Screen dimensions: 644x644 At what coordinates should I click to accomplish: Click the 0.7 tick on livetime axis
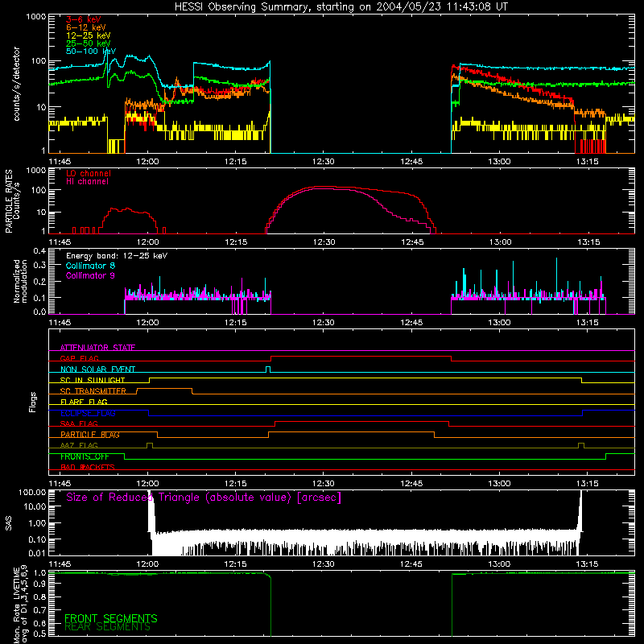tap(39, 610)
